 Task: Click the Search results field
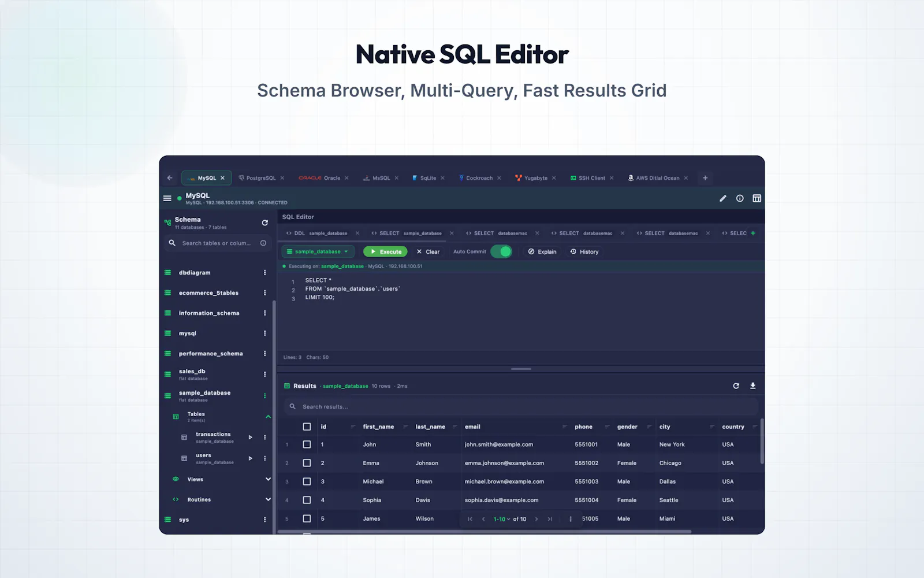[x=521, y=406]
